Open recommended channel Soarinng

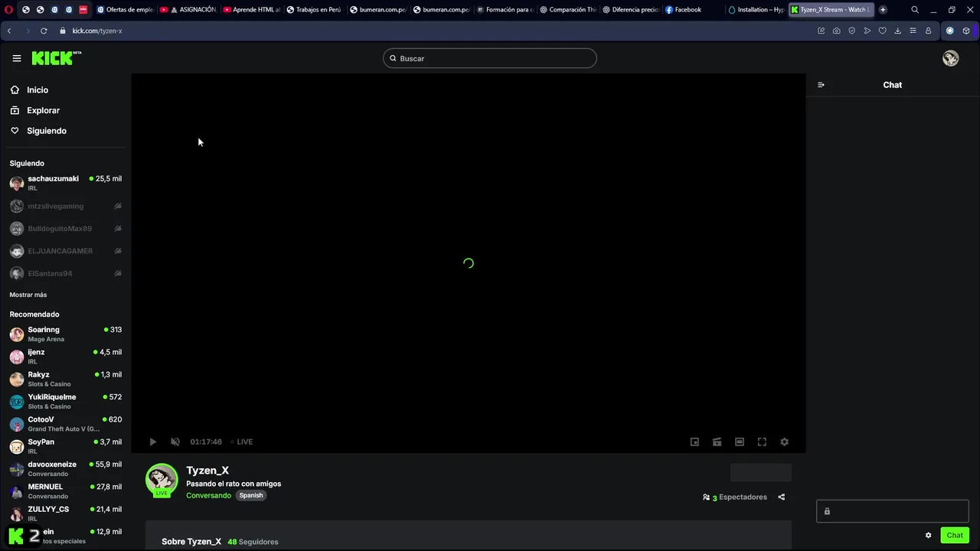pyautogui.click(x=65, y=334)
